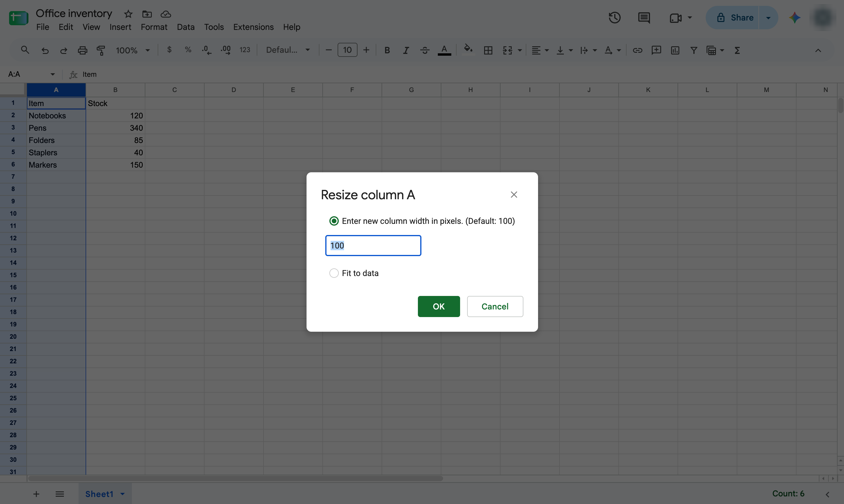Open the Edit menu
The width and height of the screenshot is (844, 504).
pyautogui.click(x=66, y=27)
